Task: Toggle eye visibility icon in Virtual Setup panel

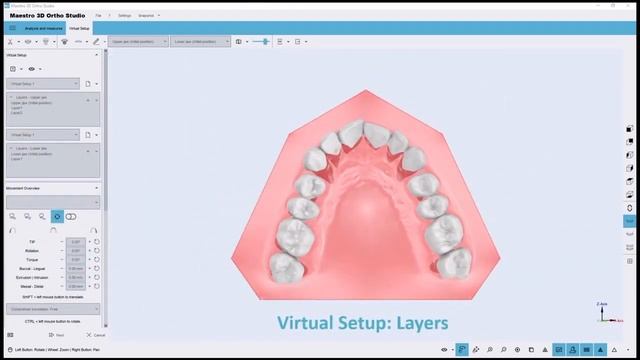Action: click(x=31, y=69)
